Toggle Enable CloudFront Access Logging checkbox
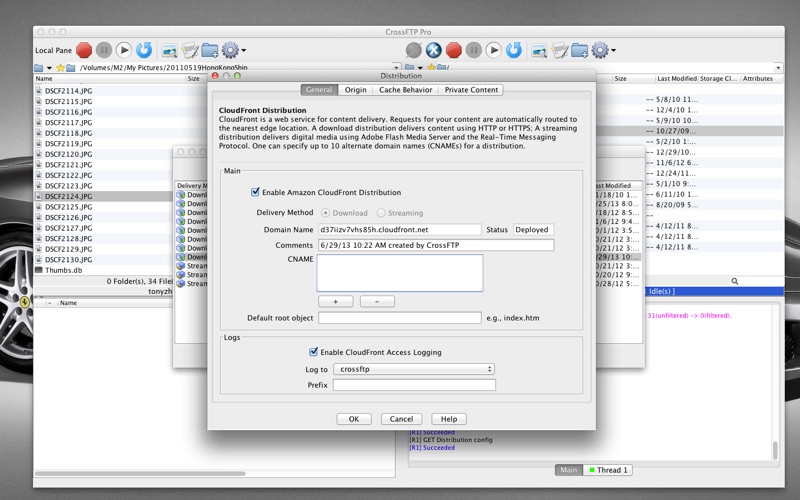Screen dimensions: 800x500 tap(313, 352)
